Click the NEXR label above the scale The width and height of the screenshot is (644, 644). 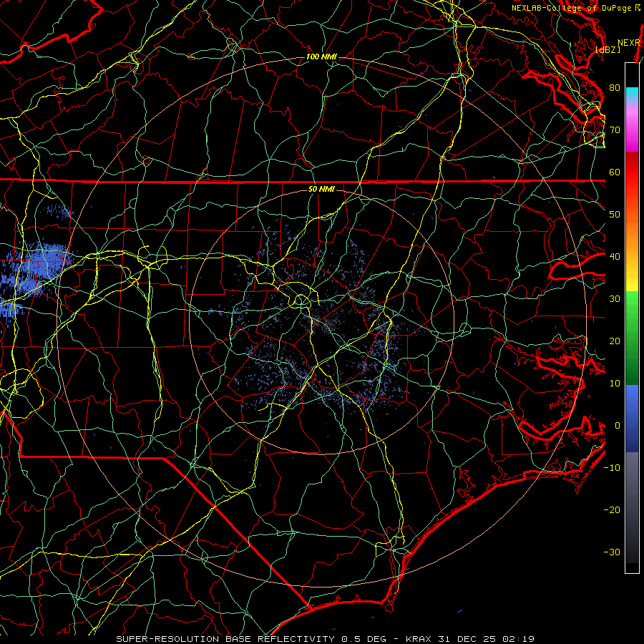(629, 43)
